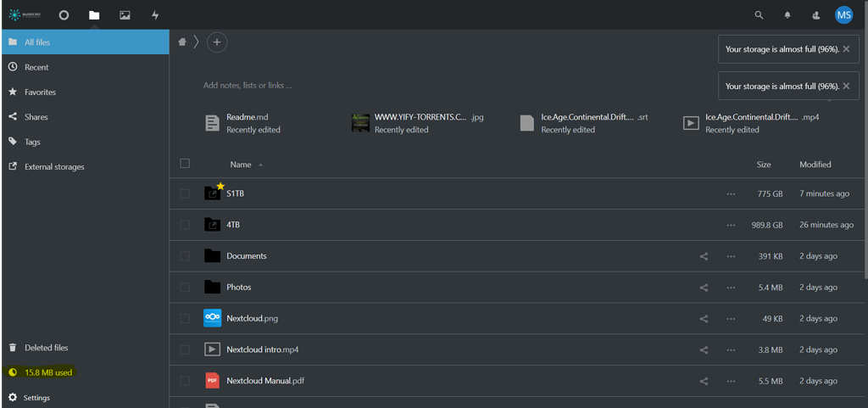Click the video icon of Nextcloud intro.mp4
868x408 pixels.
coord(212,349)
